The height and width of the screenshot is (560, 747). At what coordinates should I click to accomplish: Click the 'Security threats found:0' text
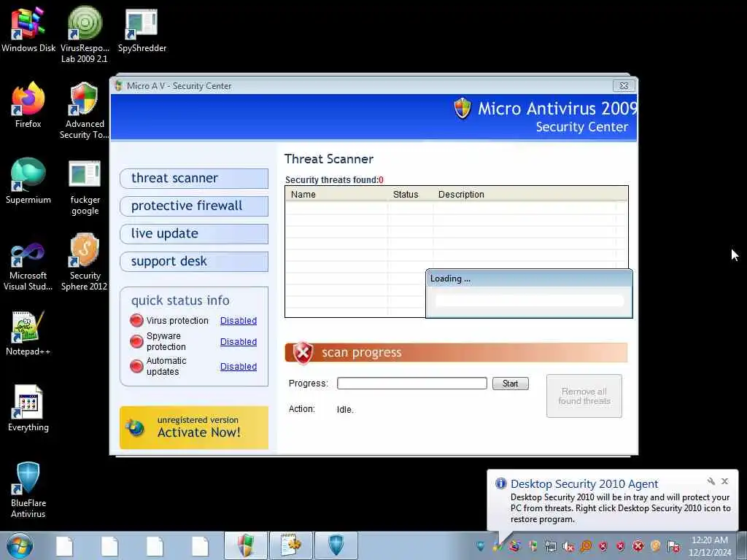pos(334,180)
